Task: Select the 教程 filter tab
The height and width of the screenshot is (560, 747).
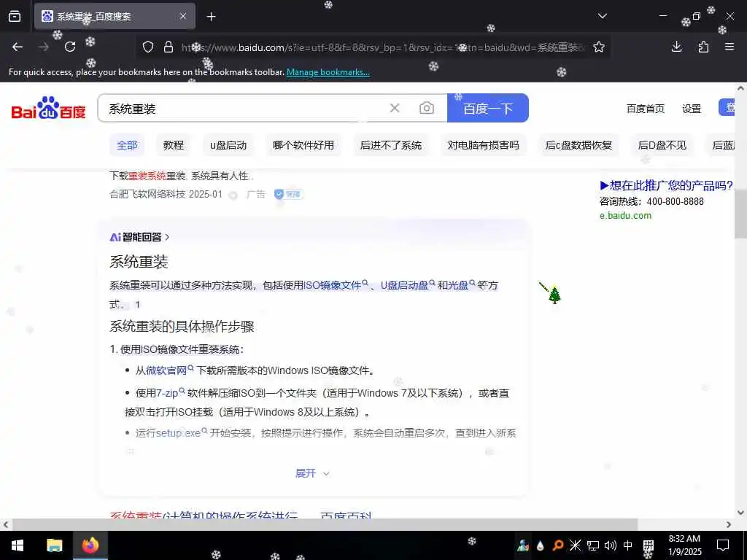Action: click(x=174, y=145)
